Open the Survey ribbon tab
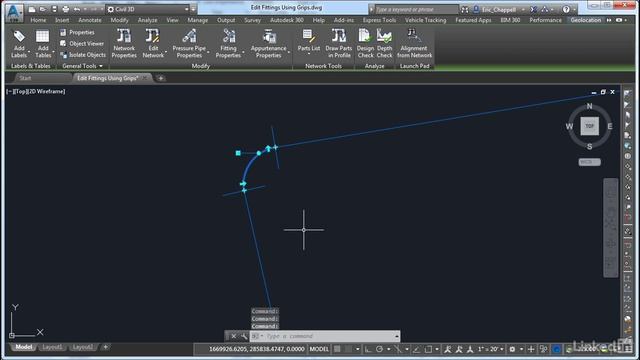The image size is (640, 360). point(252,20)
